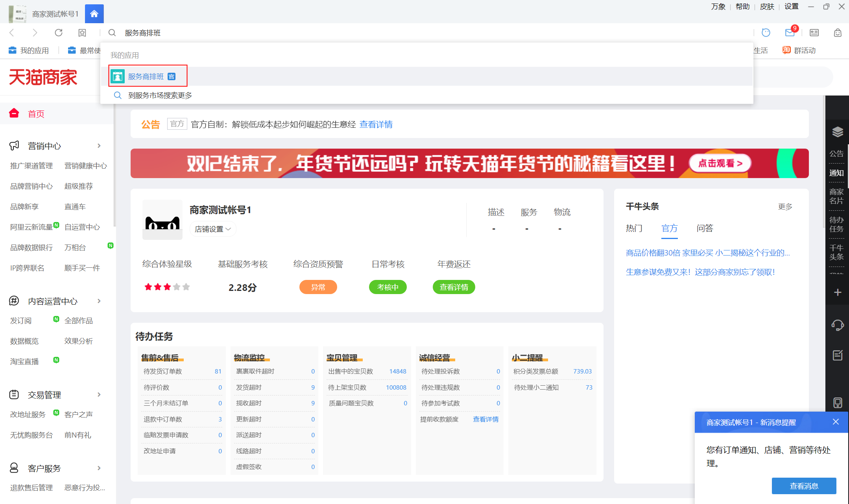Image resolution: width=849 pixels, height=504 pixels.
Task: Click the 服务商排班 app icon
Action: (118, 76)
